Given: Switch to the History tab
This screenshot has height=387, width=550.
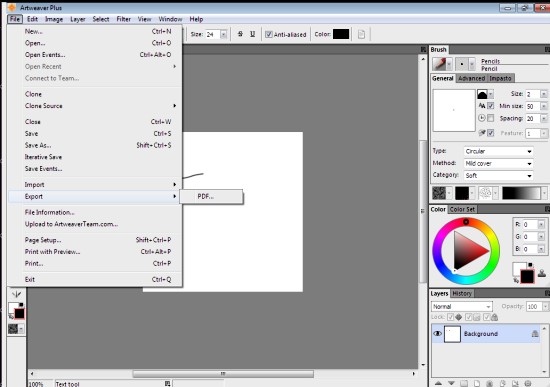Looking at the screenshot, I should 462,293.
